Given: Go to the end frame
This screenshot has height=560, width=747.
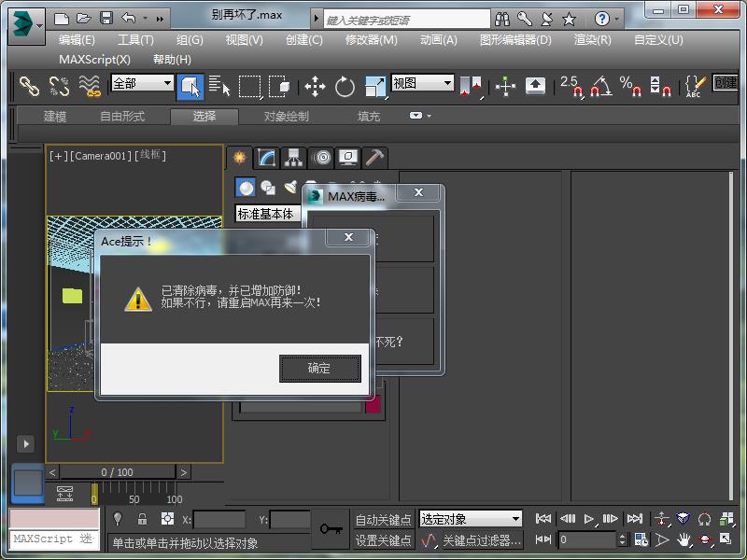Looking at the screenshot, I should pos(635,519).
